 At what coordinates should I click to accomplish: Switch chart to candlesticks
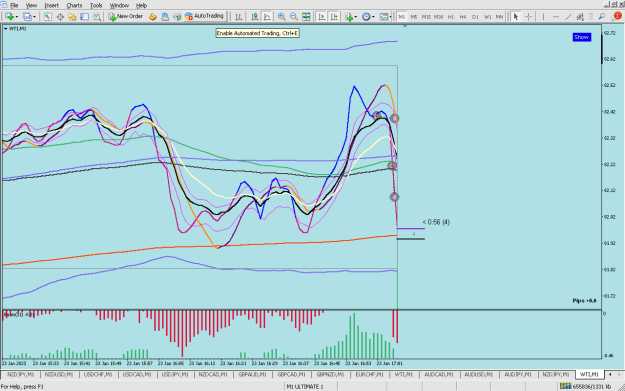point(254,16)
